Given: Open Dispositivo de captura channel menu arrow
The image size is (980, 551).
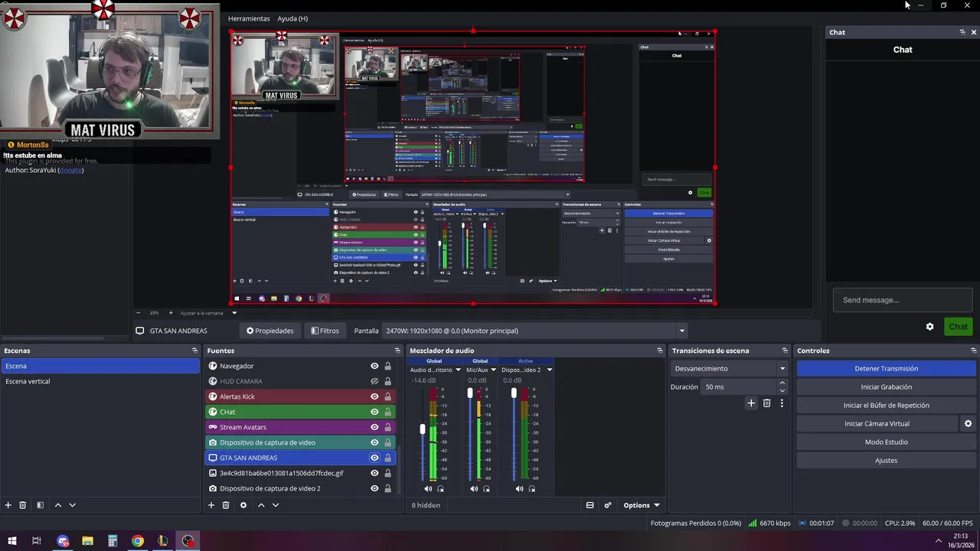Looking at the screenshot, I should 549,370.
